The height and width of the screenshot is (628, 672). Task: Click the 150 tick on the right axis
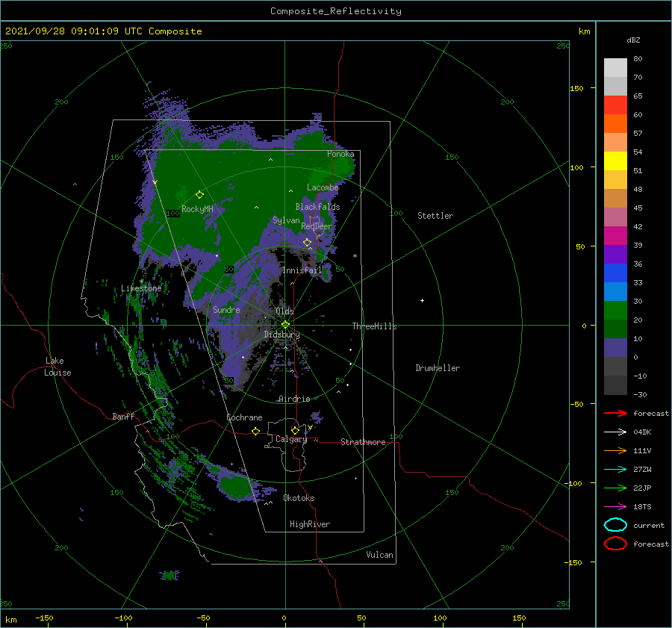[576, 88]
